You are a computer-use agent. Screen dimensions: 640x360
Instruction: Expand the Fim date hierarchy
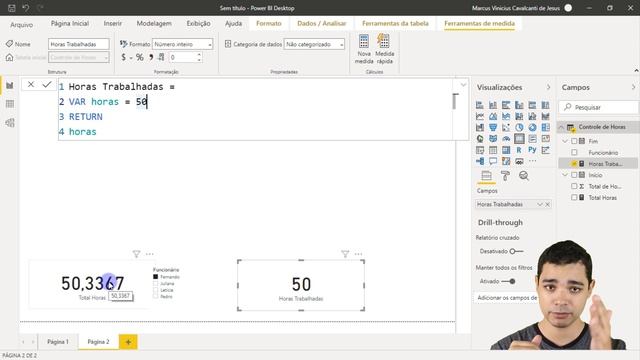pos(565,141)
